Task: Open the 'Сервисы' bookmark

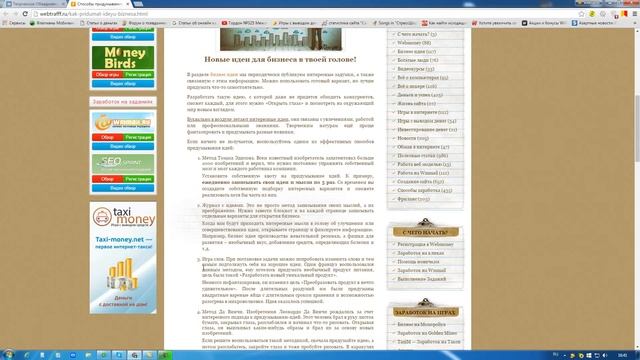Action: coord(14,23)
